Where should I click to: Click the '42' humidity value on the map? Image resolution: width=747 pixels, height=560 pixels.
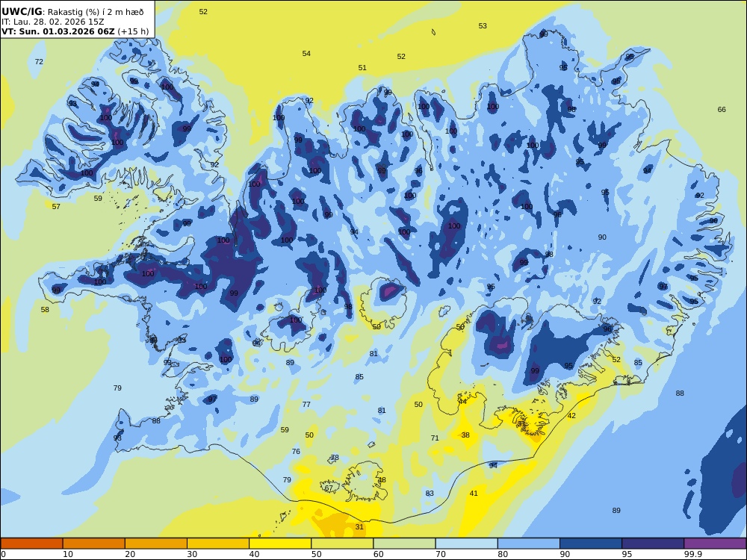tap(571, 416)
